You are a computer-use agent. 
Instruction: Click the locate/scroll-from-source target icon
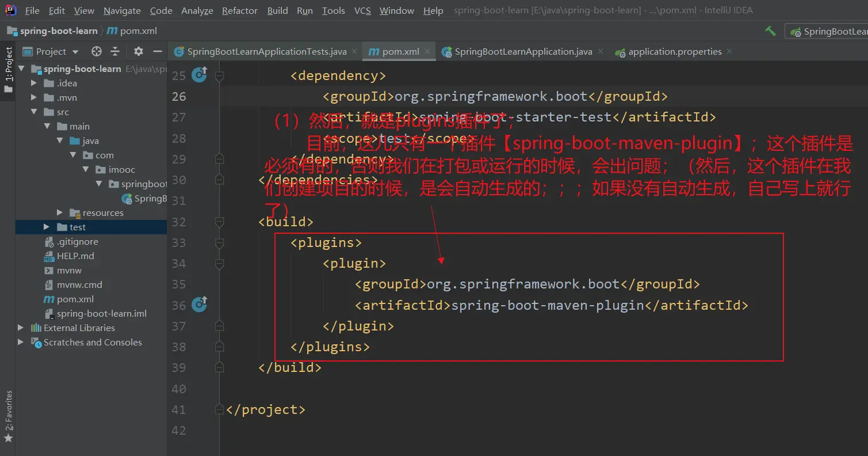pos(97,51)
